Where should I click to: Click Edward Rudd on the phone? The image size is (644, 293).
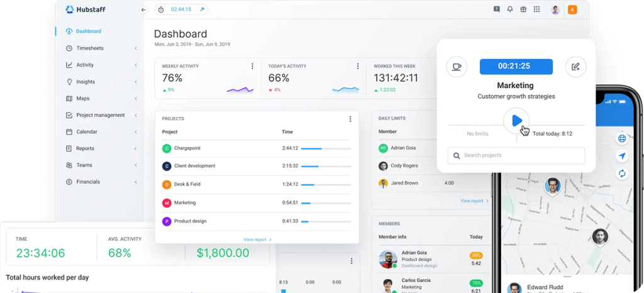545,287
